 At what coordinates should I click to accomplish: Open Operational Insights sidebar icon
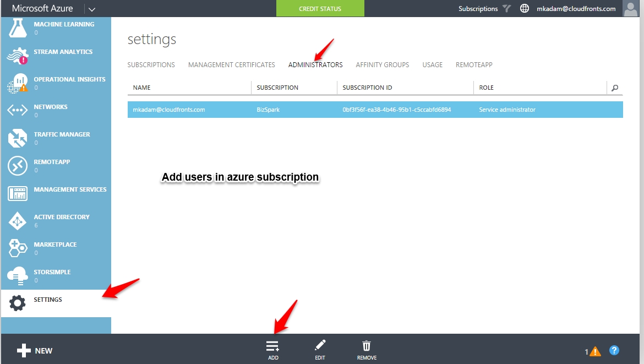click(x=17, y=83)
